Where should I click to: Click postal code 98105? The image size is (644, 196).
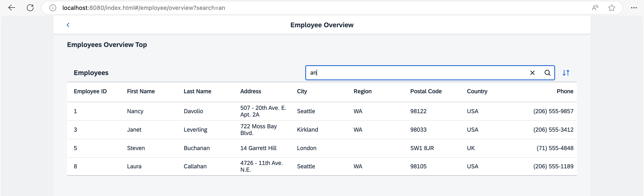point(418,166)
